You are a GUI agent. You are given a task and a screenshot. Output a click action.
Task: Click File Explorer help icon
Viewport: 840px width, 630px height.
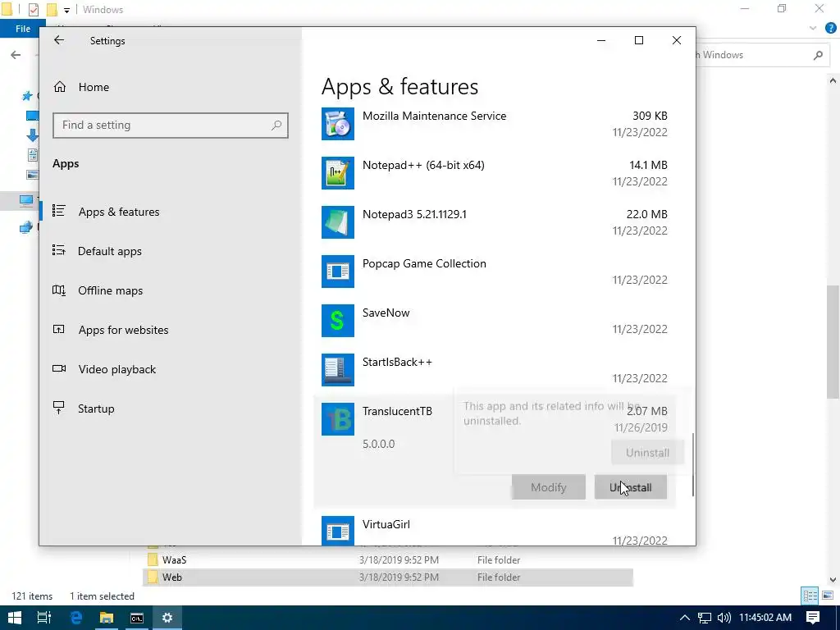pos(831,29)
